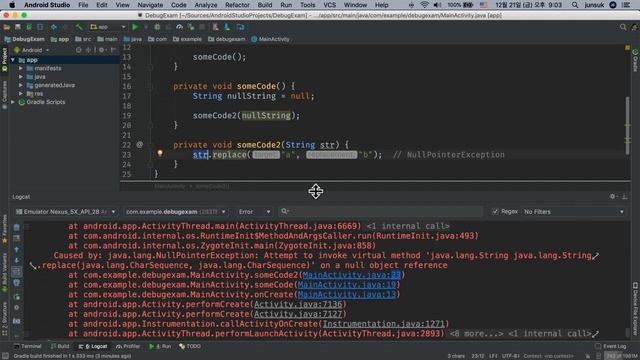Toggle the Event Log tool window button
This screenshot has width=640, height=360.
tap(611, 346)
